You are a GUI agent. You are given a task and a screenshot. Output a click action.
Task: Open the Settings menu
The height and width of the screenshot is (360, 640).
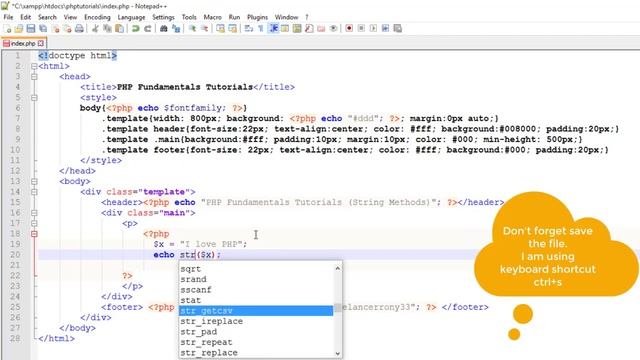(163, 17)
